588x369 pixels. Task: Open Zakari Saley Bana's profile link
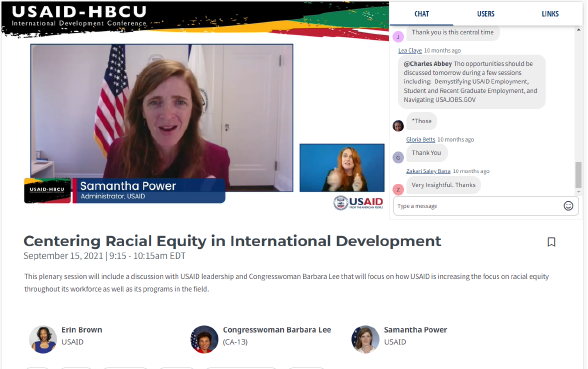[428, 171]
